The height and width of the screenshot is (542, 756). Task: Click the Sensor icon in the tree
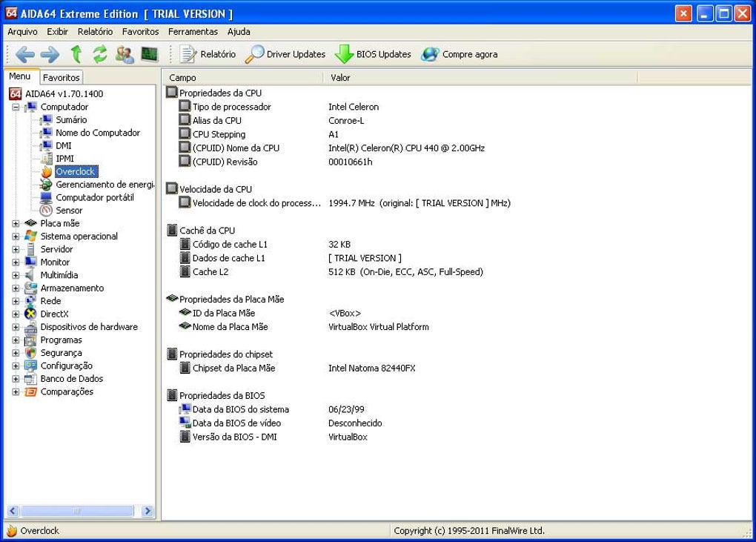click(47, 211)
